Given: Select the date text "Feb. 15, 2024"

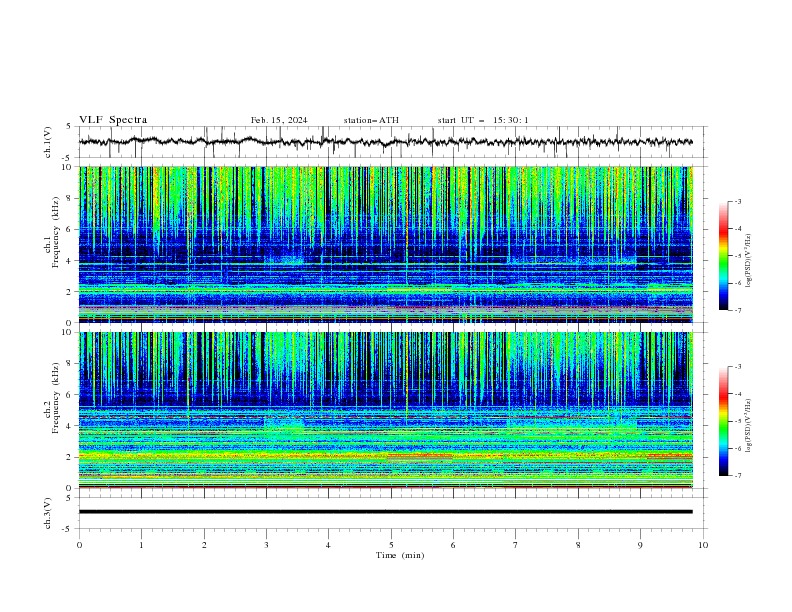Looking at the screenshot, I should (279, 120).
